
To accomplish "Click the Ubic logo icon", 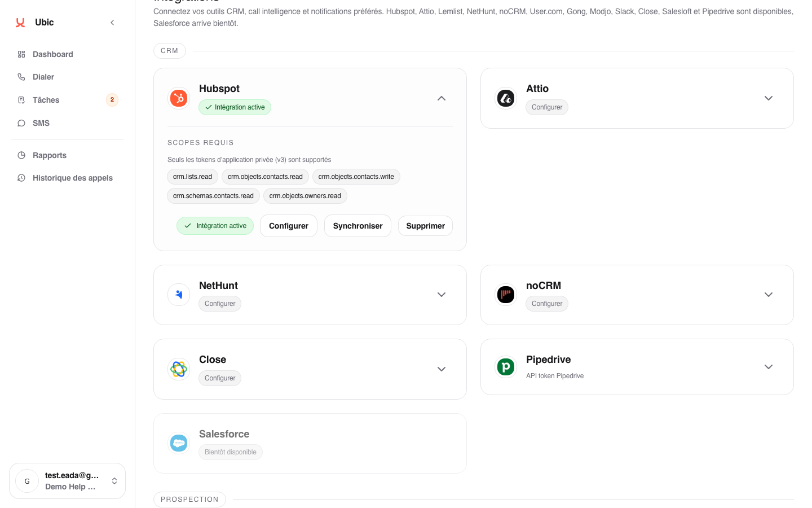I will pos(20,23).
